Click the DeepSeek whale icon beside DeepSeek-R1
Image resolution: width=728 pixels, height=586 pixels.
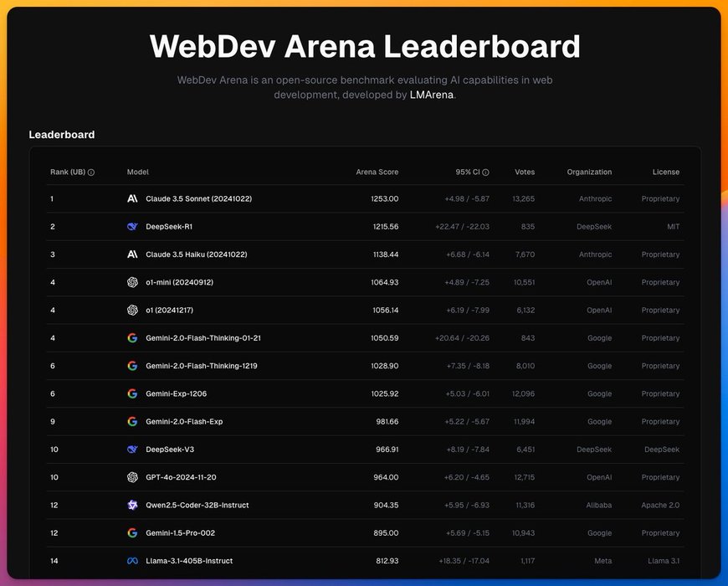pyautogui.click(x=132, y=227)
